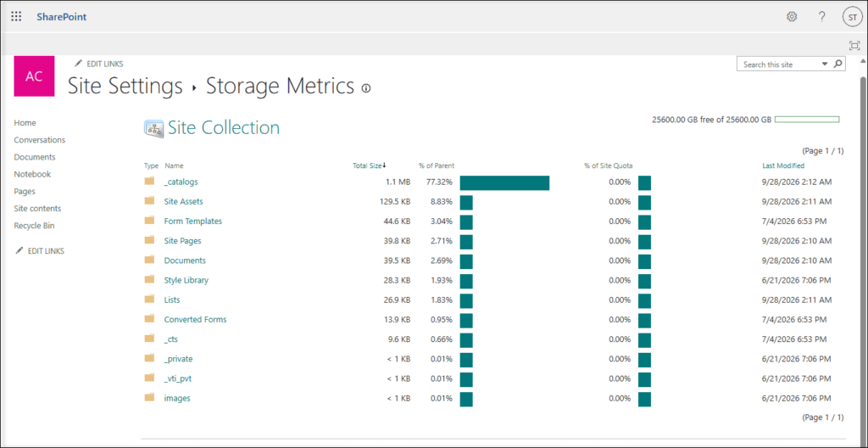This screenshot has height=448, width=868.
Task: Click the Site Settings breadcrumb
Action: coord(125,86)
